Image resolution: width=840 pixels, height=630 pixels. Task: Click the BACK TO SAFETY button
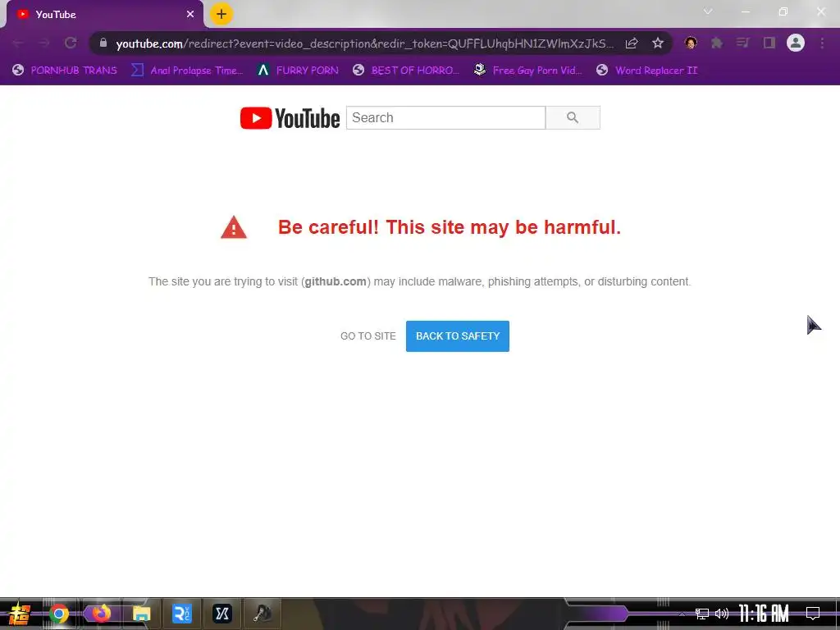pyautogui.click(x=458, y=336)
